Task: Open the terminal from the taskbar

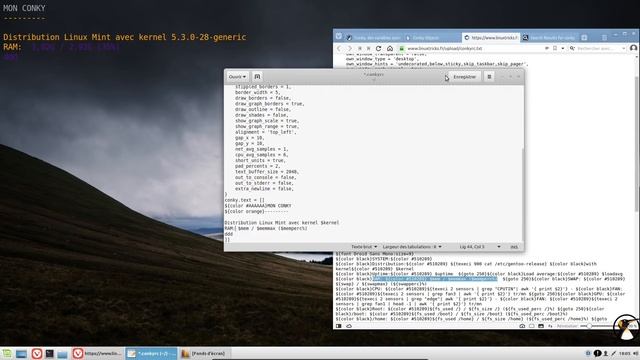Action: 49,353
